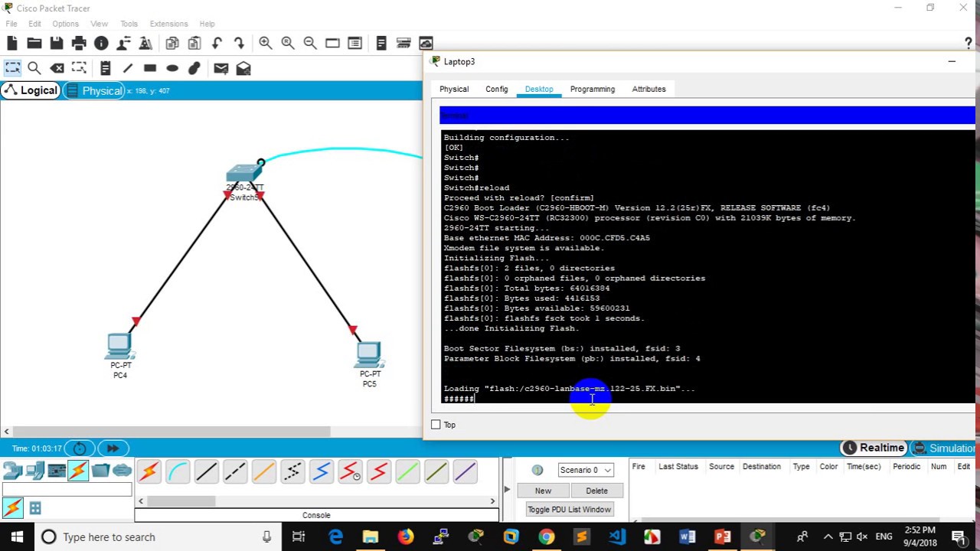Open the Config tab in Laptop3
Image resolution: width=980 pixels, height=551 pixels.
pos(496,89)
